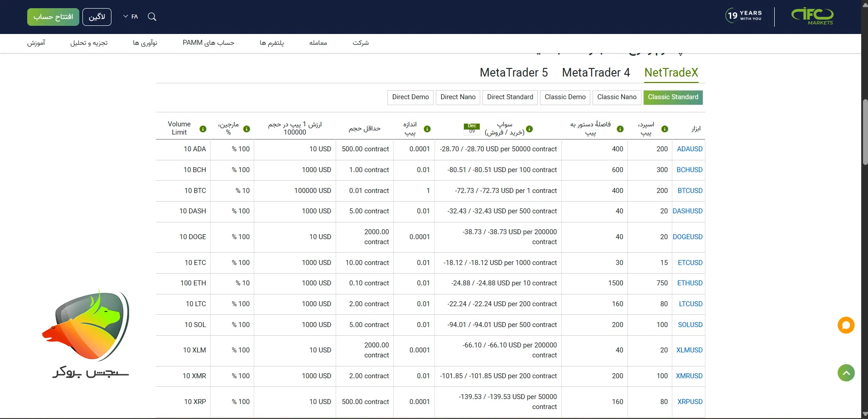Screen dimensions: 868x419
Task: Open the پلتفرم ها platforms menu
Action: point(271,43)
